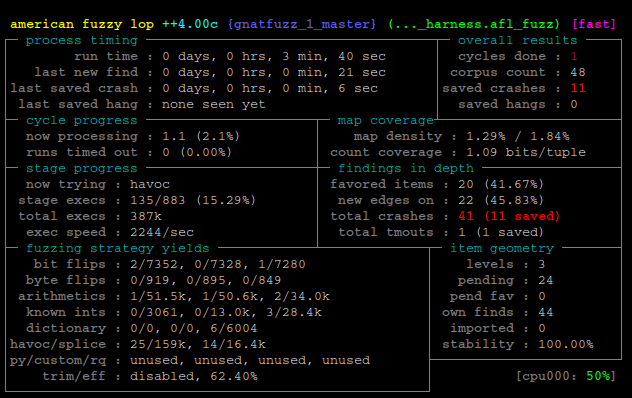Click the cpu000 50% usage indicator

click(566, 376)
